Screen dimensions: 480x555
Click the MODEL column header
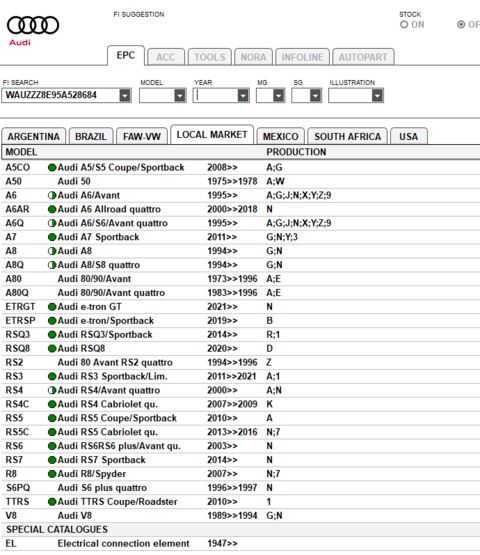21,152
